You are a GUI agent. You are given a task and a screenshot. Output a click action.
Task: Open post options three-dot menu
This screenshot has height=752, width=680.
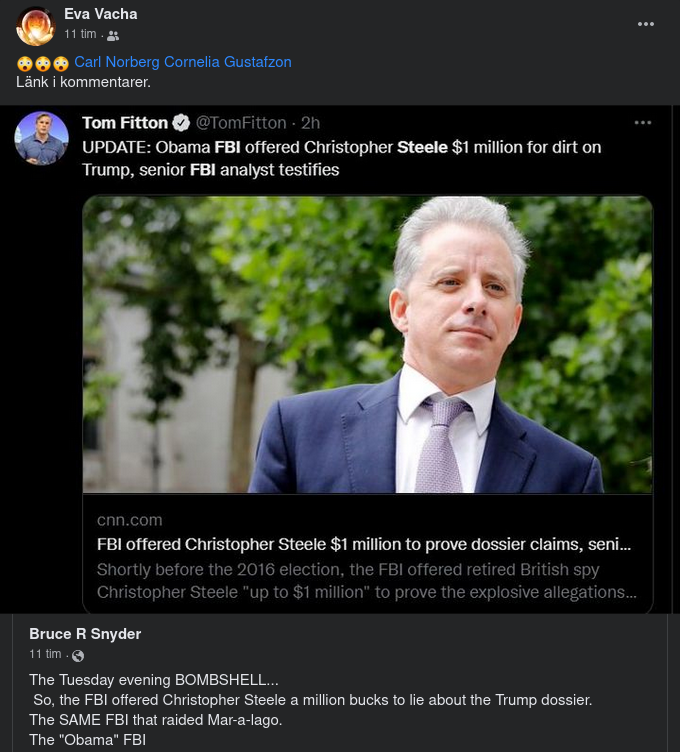[646, 24]
